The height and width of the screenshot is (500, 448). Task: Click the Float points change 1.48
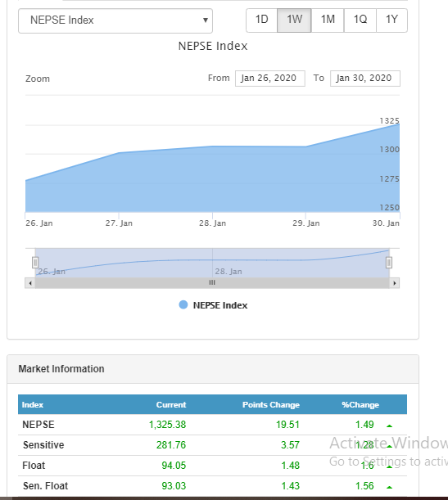pyautogui.click(x=290, y=466)
